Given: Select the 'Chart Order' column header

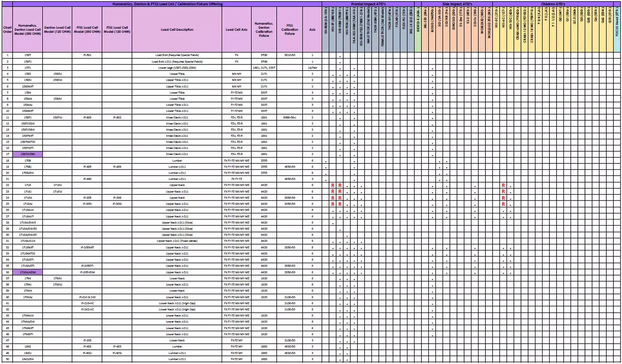Looking at the screenshot, I should click(x=7, y=29).
